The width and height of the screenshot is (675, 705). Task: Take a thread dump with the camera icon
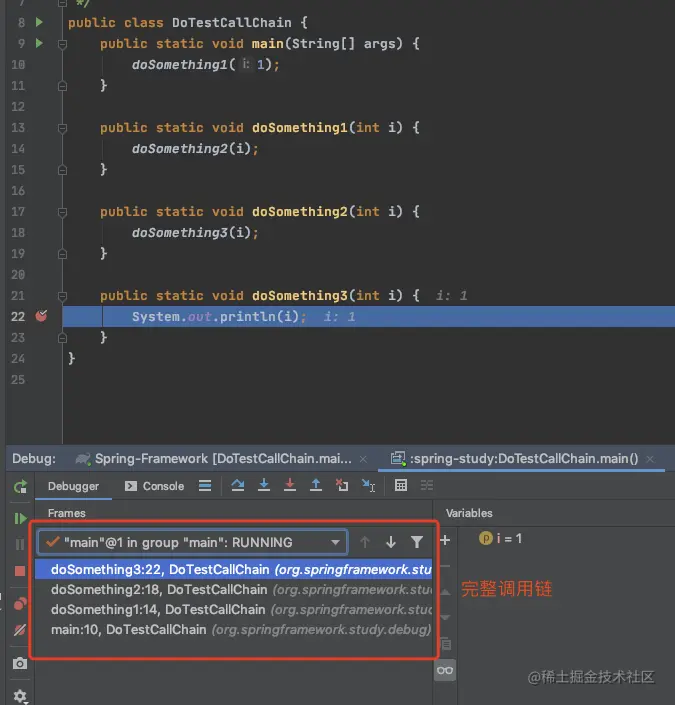point(20,663)
